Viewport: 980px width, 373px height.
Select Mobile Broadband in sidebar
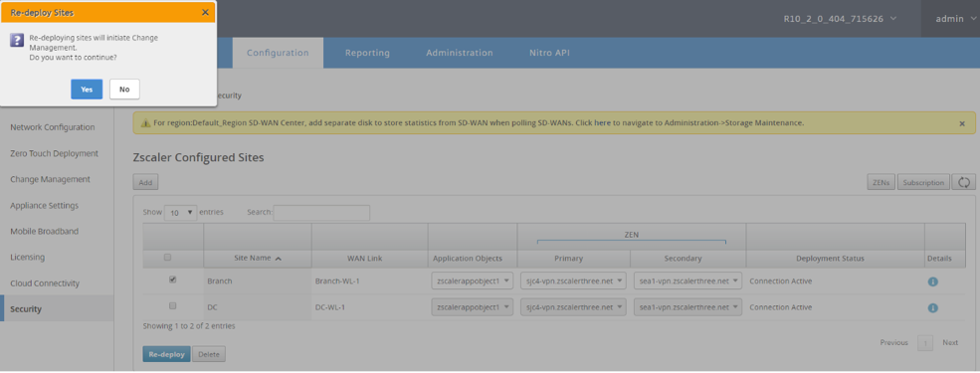pyautogui.click(x=45, y=231)
